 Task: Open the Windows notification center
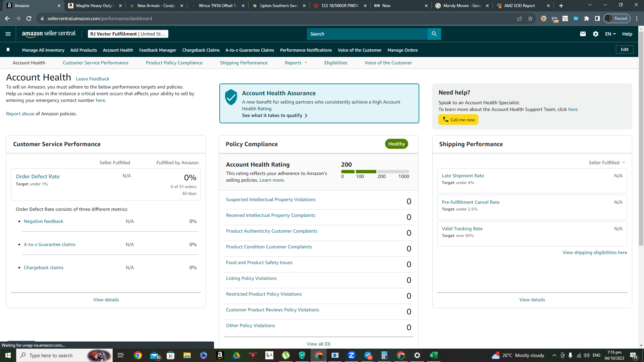634,355
